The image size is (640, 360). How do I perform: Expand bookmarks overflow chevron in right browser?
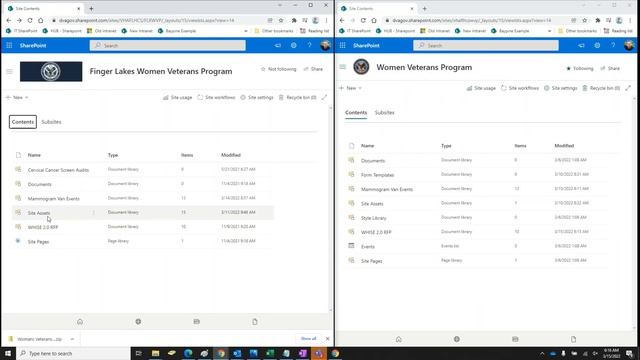[549, 31]
